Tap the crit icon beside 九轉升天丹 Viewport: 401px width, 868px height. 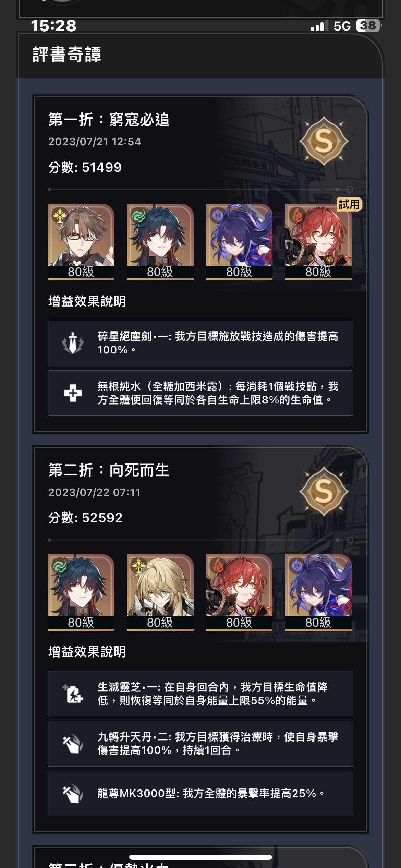[73, 744]
